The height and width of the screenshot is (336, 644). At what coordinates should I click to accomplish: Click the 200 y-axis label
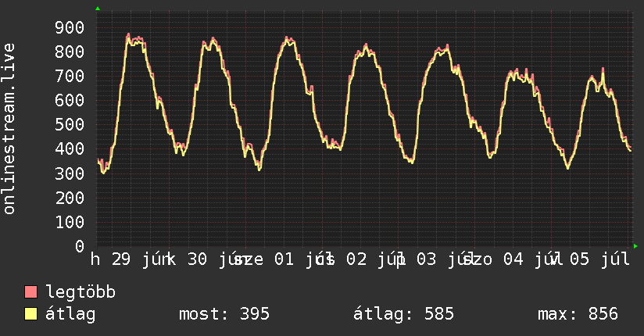tap(70, 198)
